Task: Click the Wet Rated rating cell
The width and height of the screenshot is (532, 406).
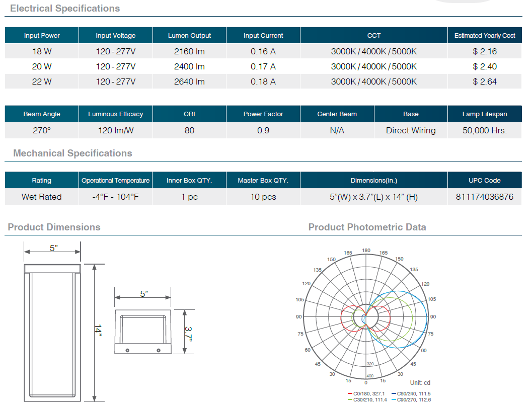Action: point(42,197)
